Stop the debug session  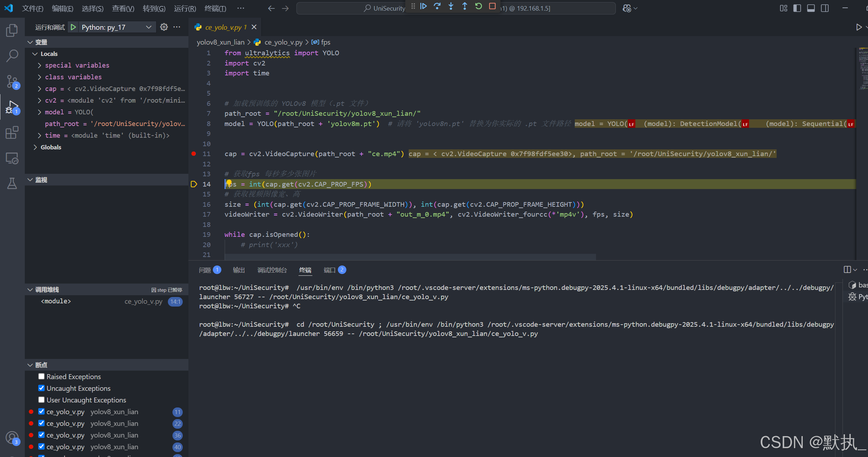492,6
